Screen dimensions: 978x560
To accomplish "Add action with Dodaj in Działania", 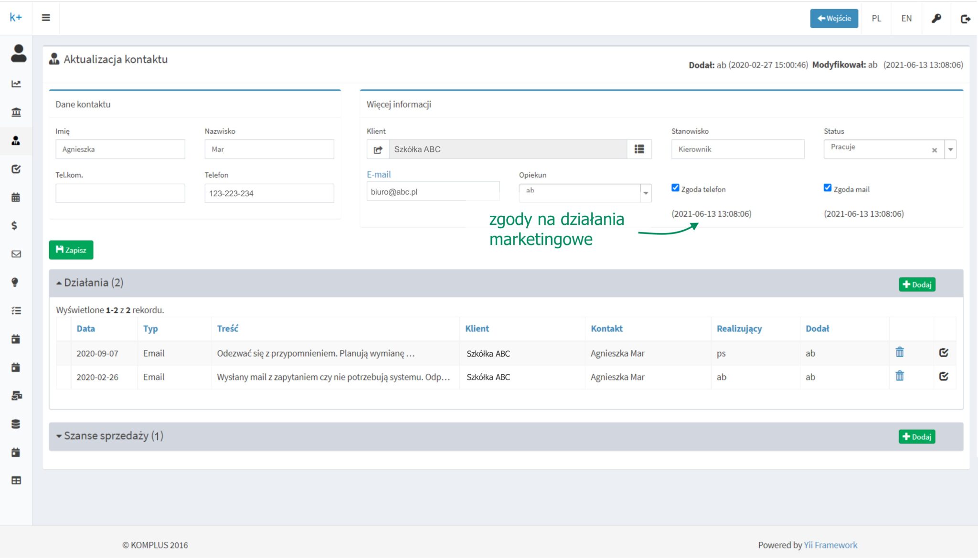I will [917, 285].
